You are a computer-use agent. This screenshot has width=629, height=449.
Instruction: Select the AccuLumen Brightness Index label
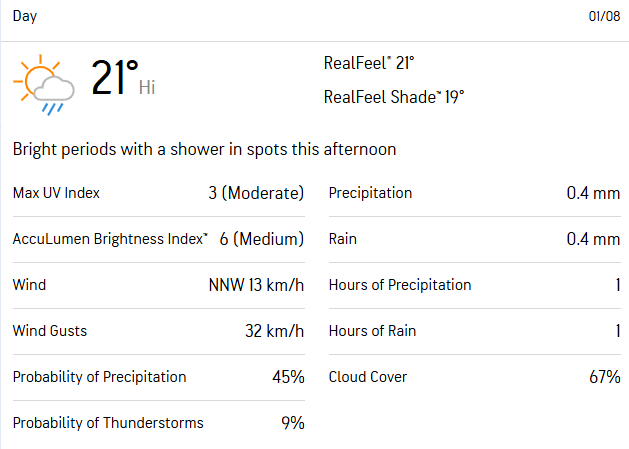110,239
